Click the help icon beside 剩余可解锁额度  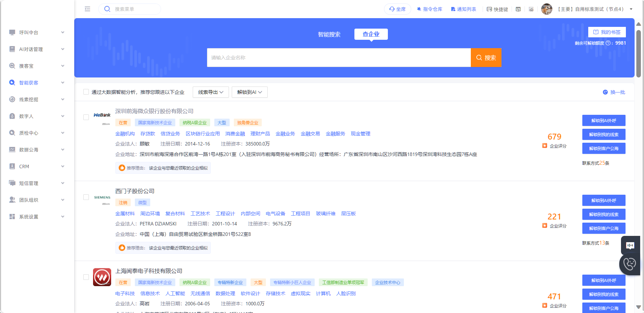coord(608,43)
